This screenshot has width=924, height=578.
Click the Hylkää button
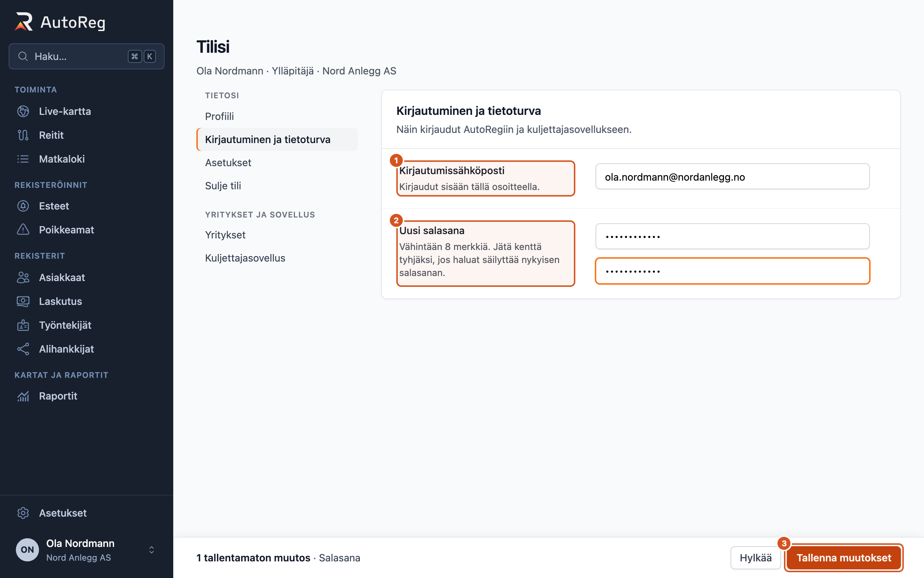(755, 558)
